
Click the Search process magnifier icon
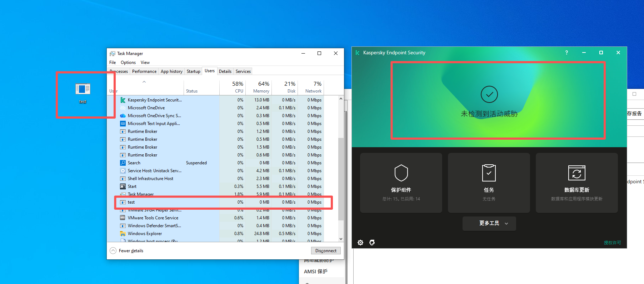tap(123, 163)
